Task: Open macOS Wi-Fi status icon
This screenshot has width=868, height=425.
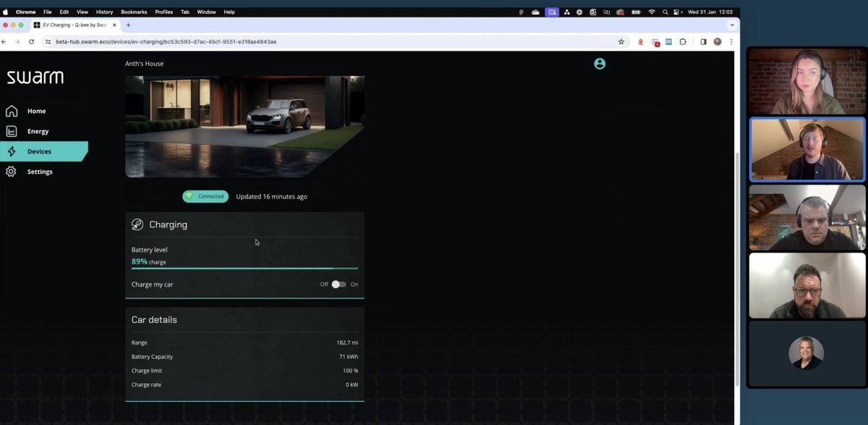Action: 652,12
